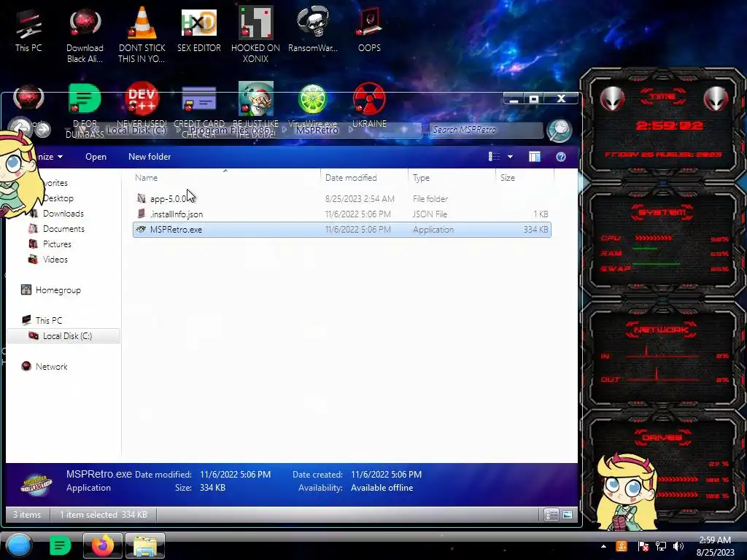Screen dimensions: 747x560
Task: Open the Organize dropdown menu
Action: [x=50, y=157]
